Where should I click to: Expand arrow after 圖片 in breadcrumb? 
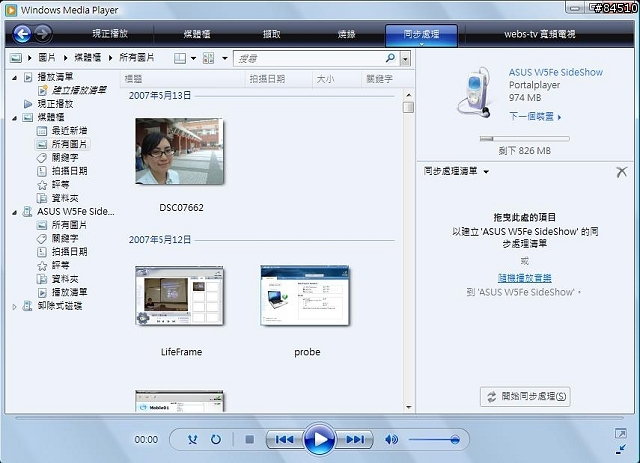[65, 58]
